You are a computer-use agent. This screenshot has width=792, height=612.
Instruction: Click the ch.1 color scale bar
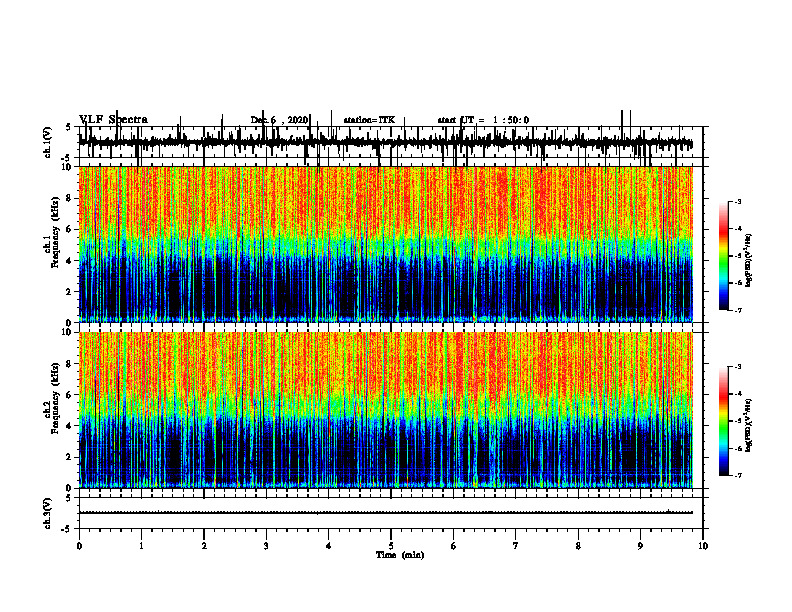pos(723,256)
